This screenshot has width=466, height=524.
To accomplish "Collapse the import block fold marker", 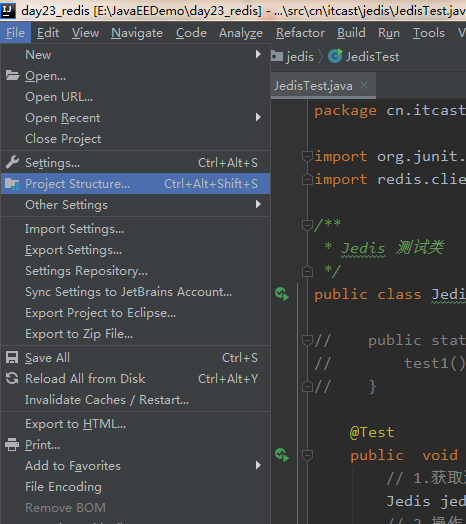I will (x=307, y=156).
